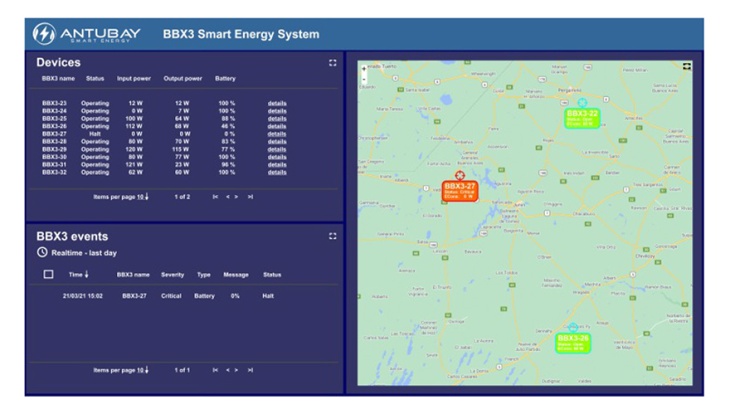Image resolution: width=730 pixels, height=419 pixels.
Task: Go to previous page of Devices table
Action: pyautogui.click(x=228, y=197)
